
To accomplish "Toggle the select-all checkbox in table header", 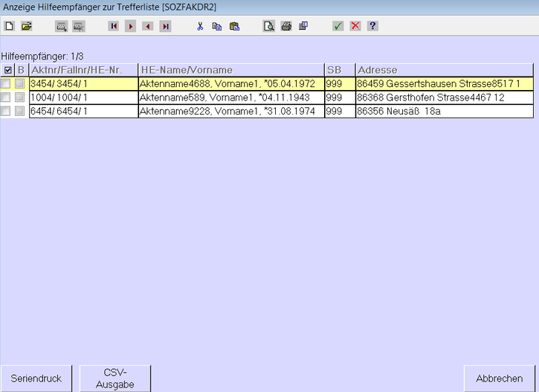I will click(7, 71).
